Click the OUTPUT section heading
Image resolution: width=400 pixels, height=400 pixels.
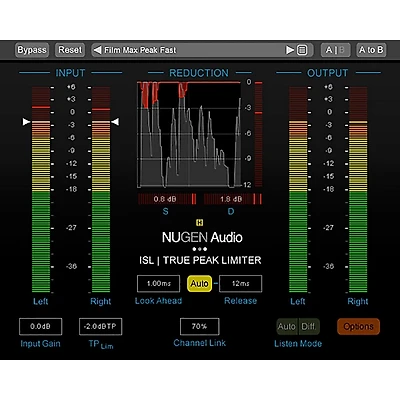pos(327,73)
